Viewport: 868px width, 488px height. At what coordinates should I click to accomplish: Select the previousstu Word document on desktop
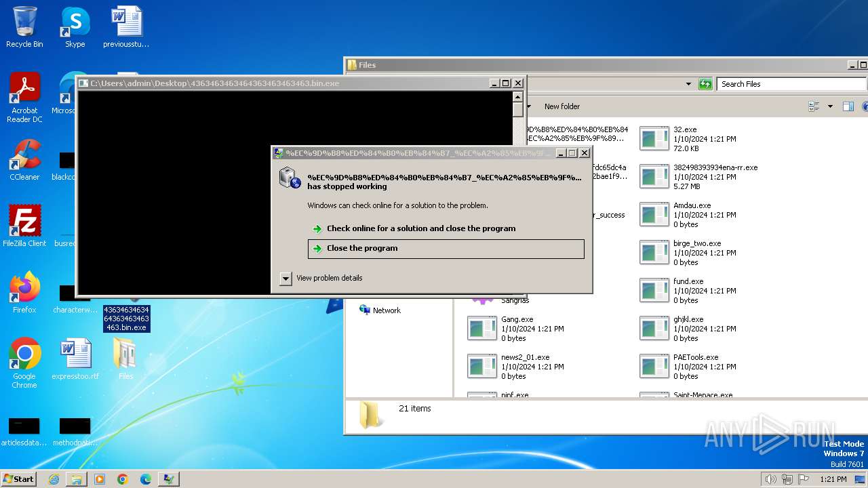[x=126, y=27]
